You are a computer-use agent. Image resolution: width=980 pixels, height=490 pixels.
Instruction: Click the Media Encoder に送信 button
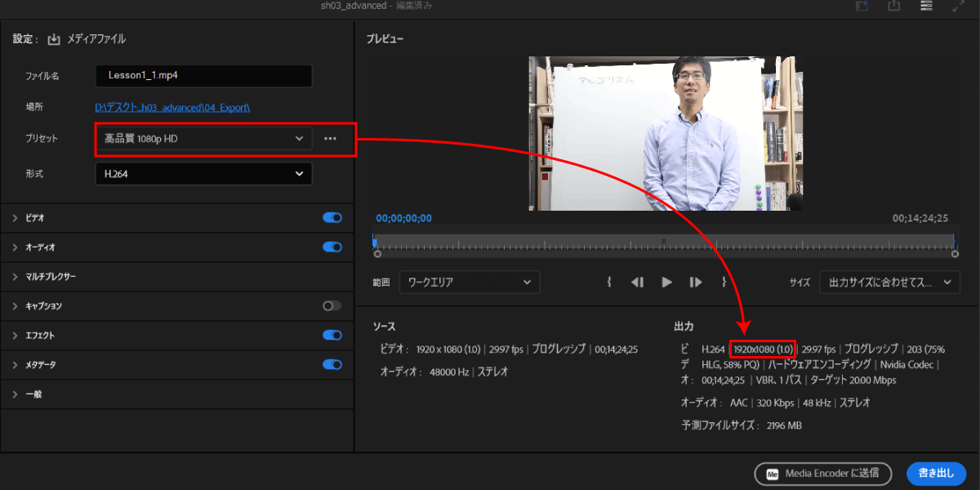824,473
